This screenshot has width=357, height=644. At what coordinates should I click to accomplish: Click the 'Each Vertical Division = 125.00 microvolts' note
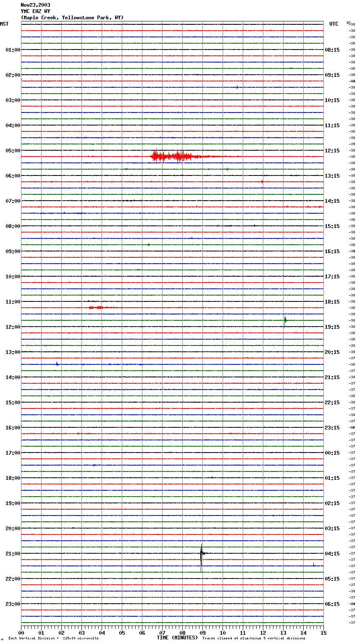[x=54, y=639]
